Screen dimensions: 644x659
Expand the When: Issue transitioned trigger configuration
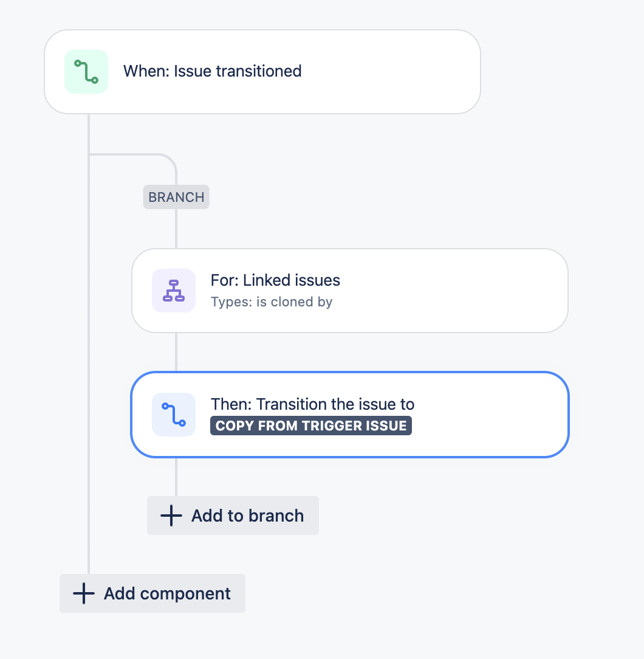pos(261,71)
